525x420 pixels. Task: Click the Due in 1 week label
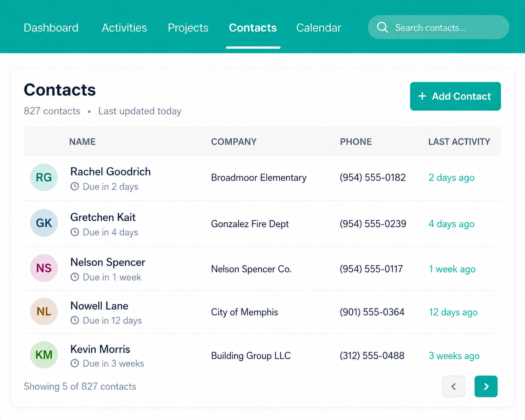coord(112,277)
